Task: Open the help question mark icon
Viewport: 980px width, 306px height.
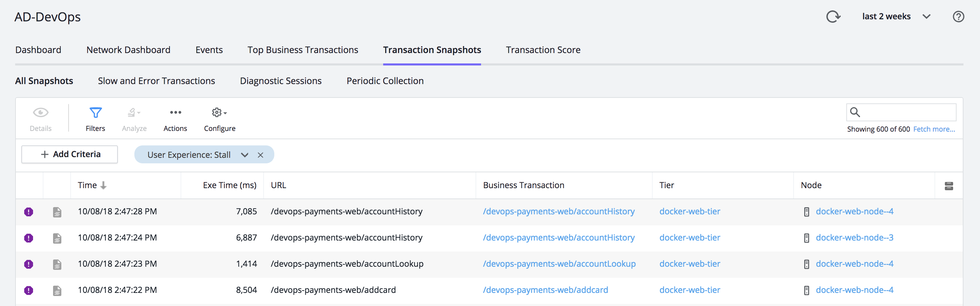Action: click(x=958, y=17)
